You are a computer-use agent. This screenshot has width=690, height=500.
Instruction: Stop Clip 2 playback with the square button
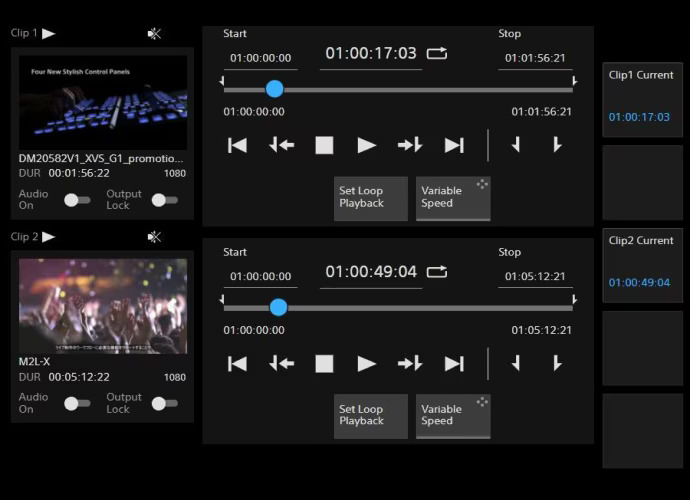[324, 364]
